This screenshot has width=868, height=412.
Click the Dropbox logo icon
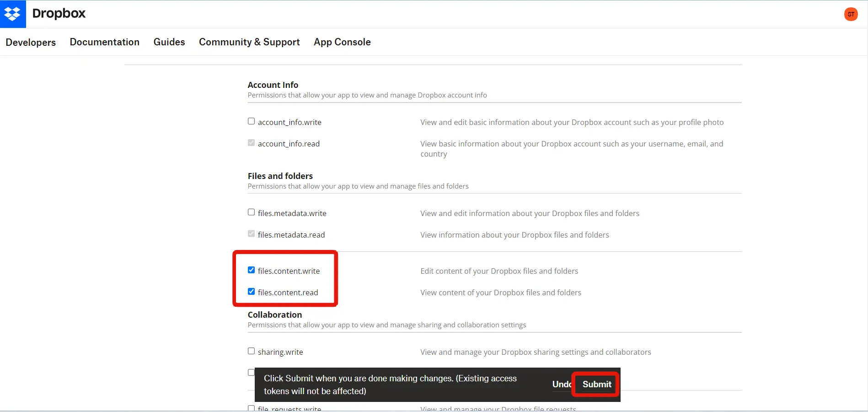pyautogui.click(x=13, y=14)
